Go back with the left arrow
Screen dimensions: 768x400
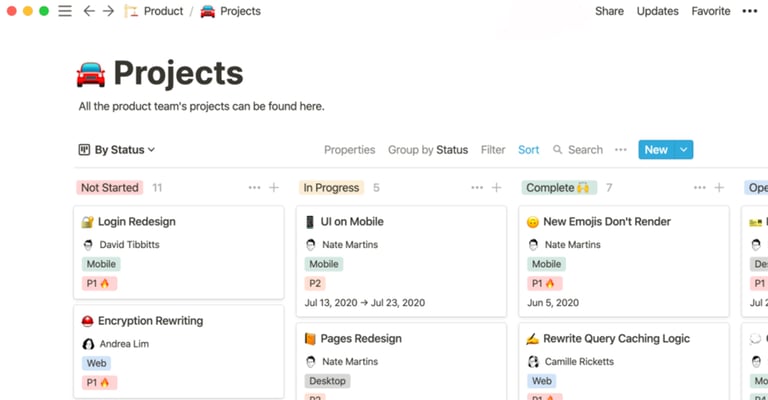click(x=89, y=11)
